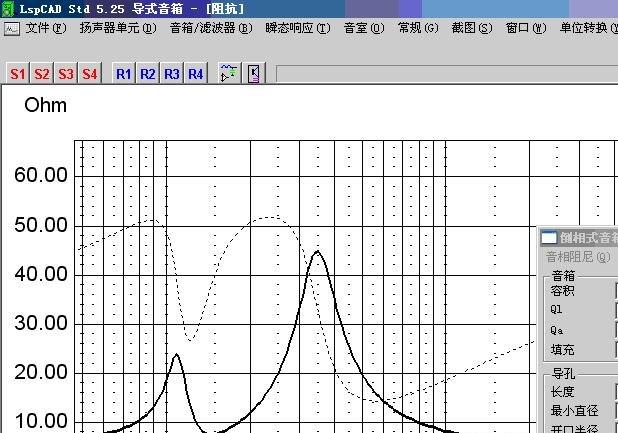Click the graph document icon in menu bar
This screenshot has width=618, height=433.
pyautogui.click(x=11, y=28)
